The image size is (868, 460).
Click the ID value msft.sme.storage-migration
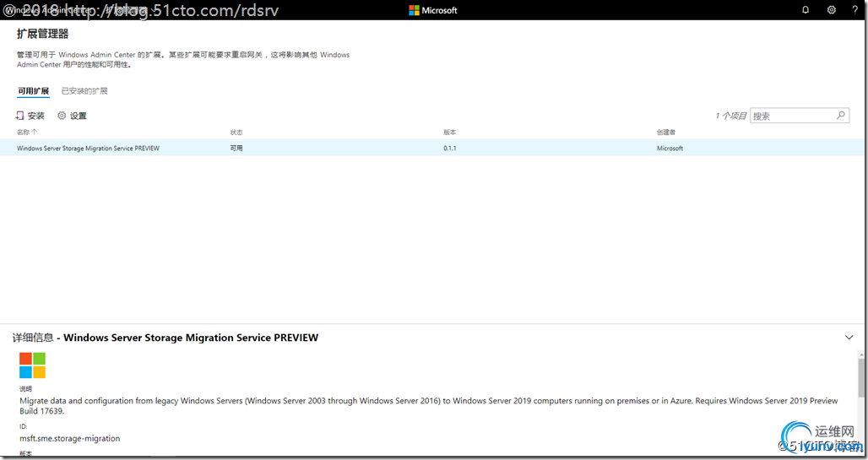click(70, 438)
